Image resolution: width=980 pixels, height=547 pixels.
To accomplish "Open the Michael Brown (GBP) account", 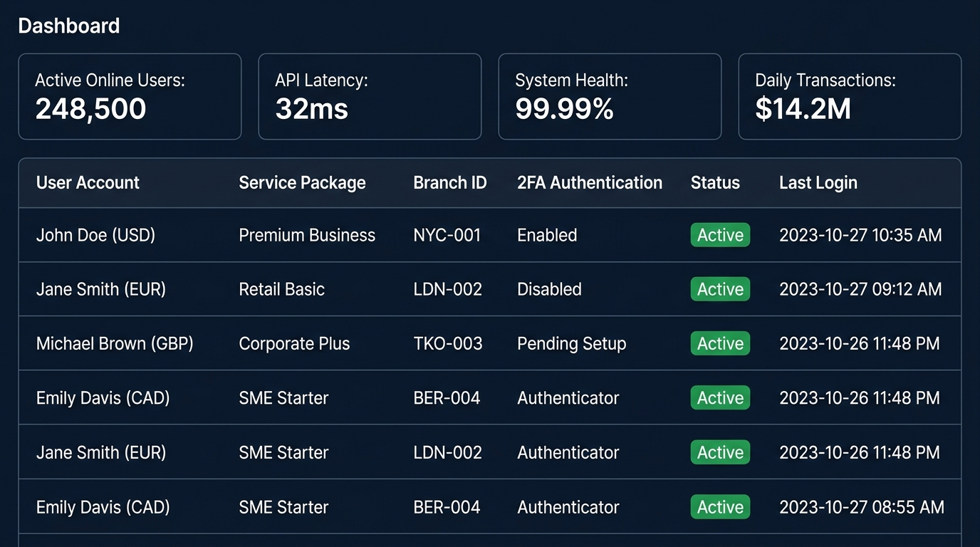I will pyautogui.click(x=115, y=343).
